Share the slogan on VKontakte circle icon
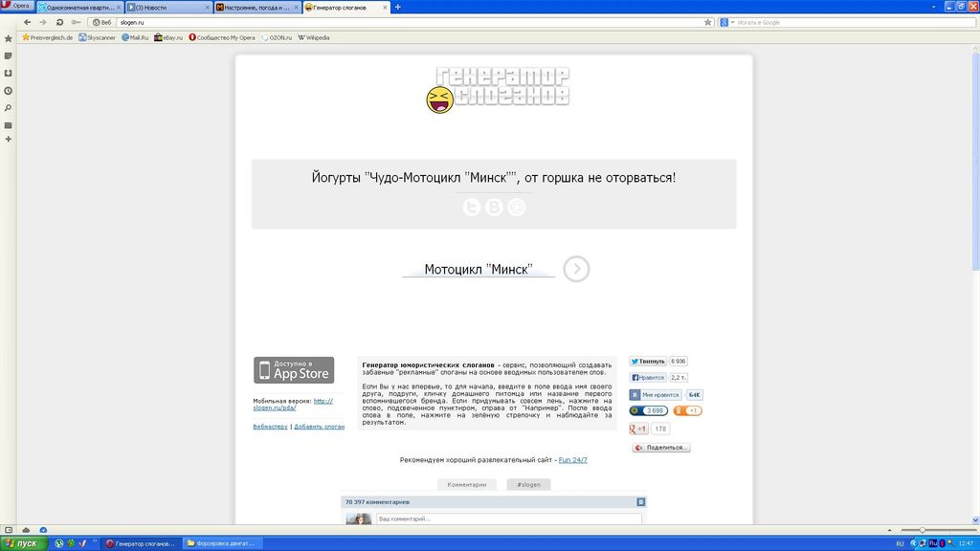Image resolution: width=980 pixels, height=551 pixels. click(x=495, y=207)
